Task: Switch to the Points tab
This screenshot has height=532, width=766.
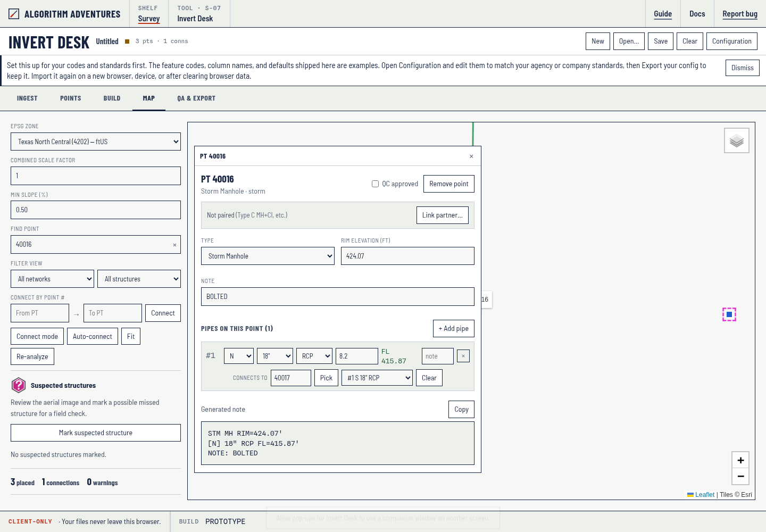Action: point(71,98)
